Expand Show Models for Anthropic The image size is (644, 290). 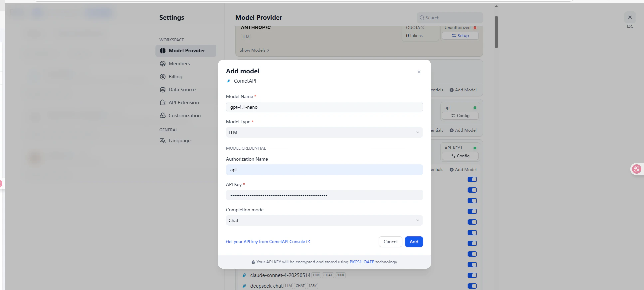254,50
